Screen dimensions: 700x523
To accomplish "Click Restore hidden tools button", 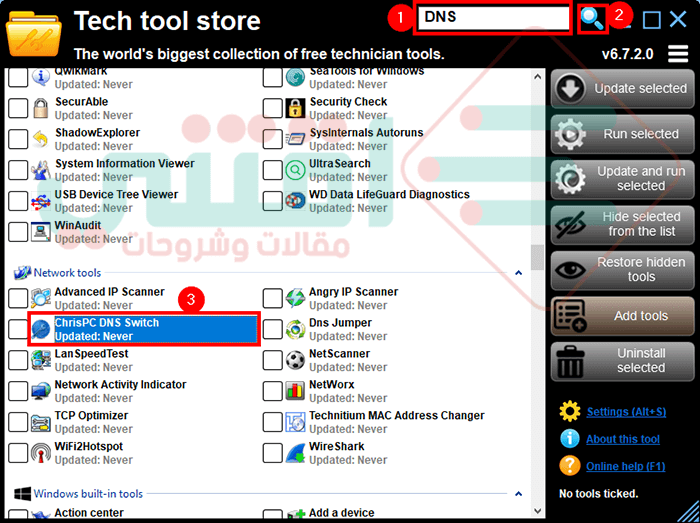I will [x=623, y=270].
